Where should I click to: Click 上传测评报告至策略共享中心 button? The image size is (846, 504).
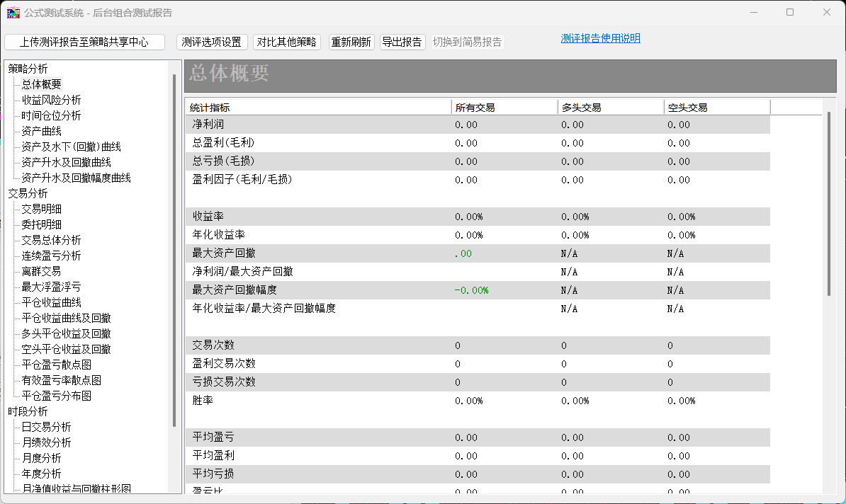84,42
